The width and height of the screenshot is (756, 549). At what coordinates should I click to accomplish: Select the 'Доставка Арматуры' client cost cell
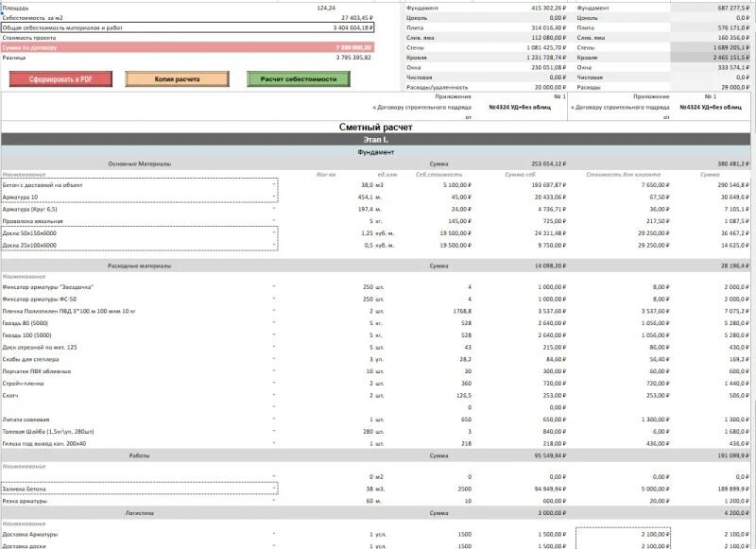coord(622,534)
